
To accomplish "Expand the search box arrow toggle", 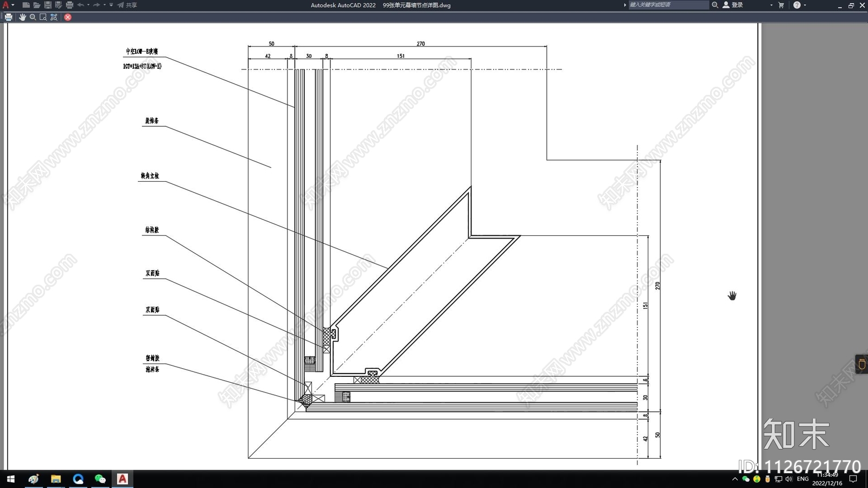I will click(624, 5).
